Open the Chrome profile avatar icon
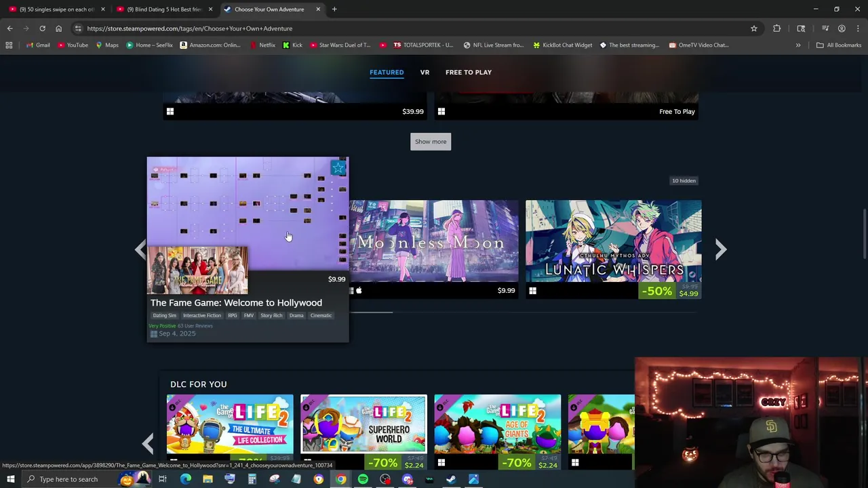Viewport: 868px width, 488px height. 842,28
